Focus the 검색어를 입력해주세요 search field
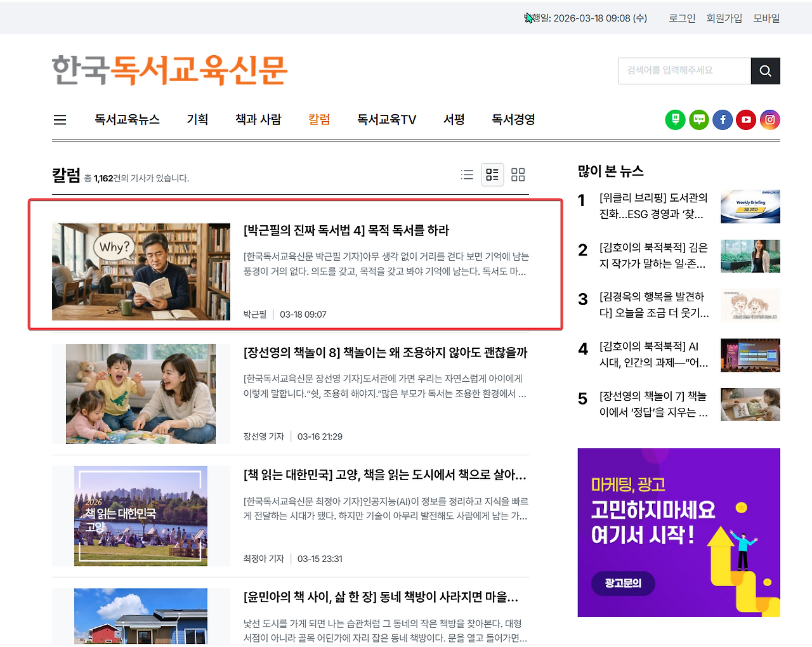The height and width of the screenshot is (647, 812). [x=684, y=71]
